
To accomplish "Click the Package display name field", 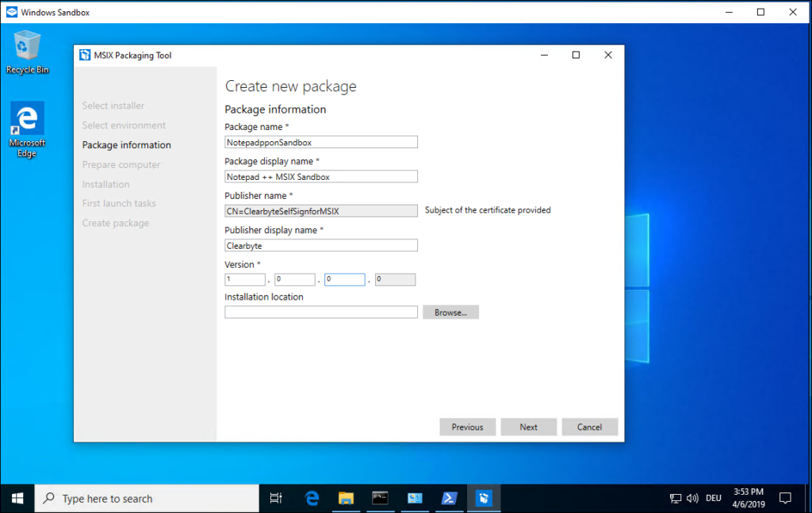I will [320, 177].
